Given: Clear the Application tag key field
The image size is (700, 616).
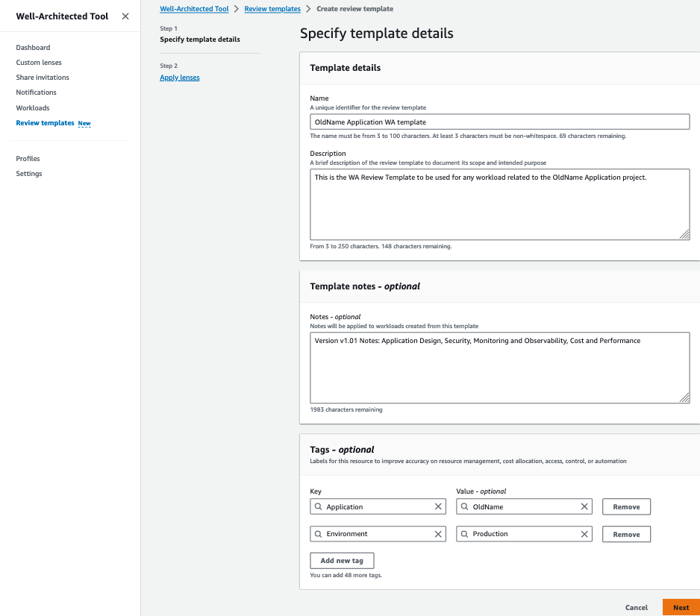Looking at the screenshot, I should (438, 506).
